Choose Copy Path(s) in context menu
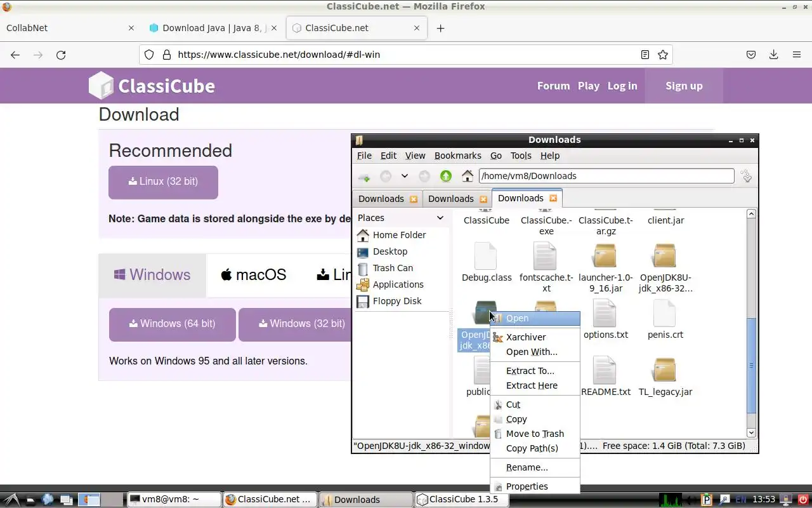The width and height of the screenshot is (812, 508). click(x=535, y=448)
